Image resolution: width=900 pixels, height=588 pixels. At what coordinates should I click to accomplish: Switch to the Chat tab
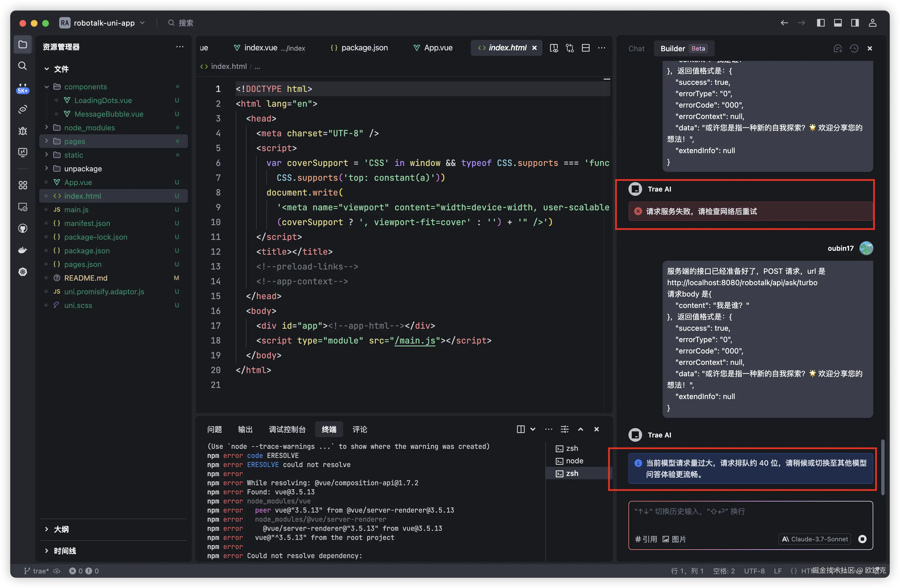point(636,48)
